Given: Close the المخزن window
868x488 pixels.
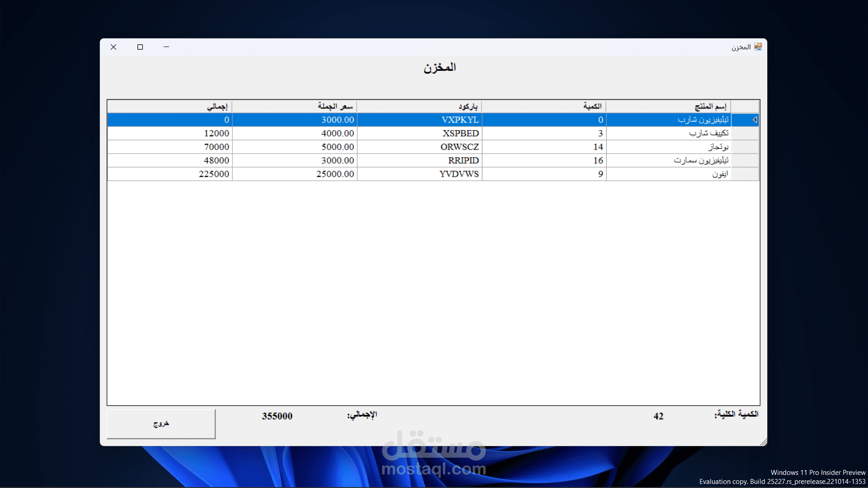Looking at the screenshot, I should 113,47.
